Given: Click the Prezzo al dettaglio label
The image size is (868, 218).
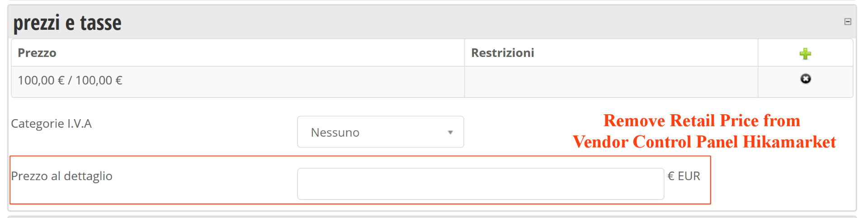Looking at the screenshot, I should (61, 176).
